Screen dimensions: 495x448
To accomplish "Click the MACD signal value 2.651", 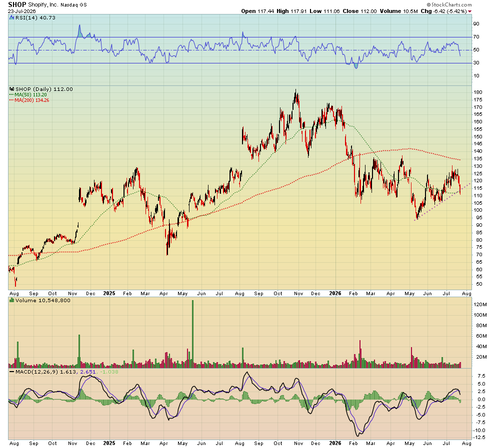I will (88, 372).
